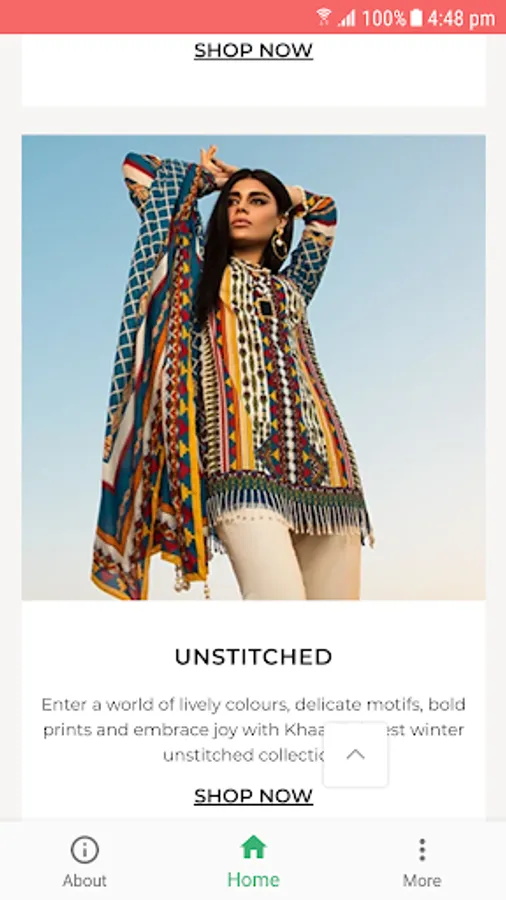Open the More three-dots icon
506x900 pixels.
coord(422,849)
